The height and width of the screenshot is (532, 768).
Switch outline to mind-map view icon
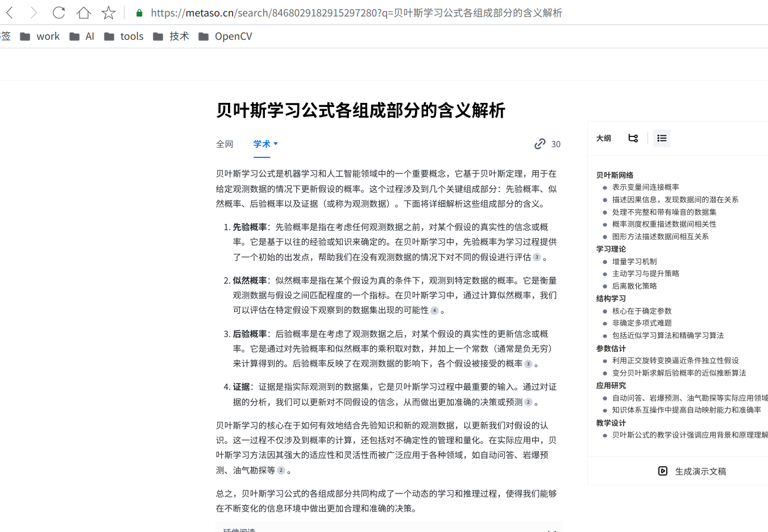pyautogui.click(x=633, y=138)
